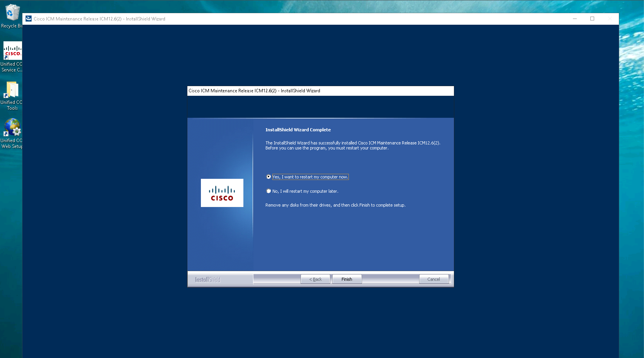Click the inner white dialog title bar
Image resolution: width=644 pixels, height=358 pixels.
[320, 91]
